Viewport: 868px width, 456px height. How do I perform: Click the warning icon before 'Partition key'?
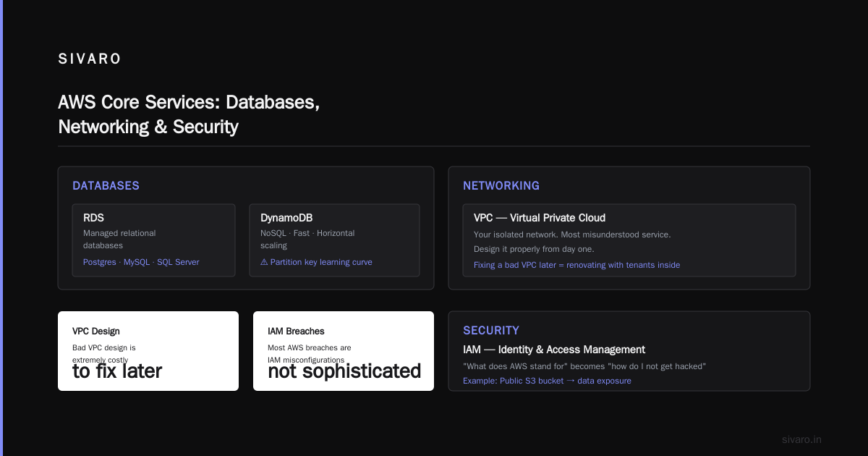[x=264, y=262]
